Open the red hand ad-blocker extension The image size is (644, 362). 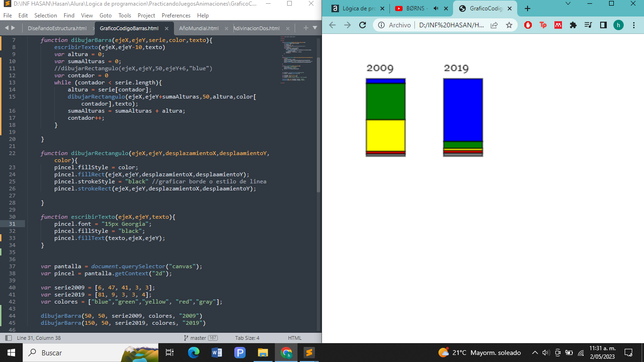(x=528, y=25)
